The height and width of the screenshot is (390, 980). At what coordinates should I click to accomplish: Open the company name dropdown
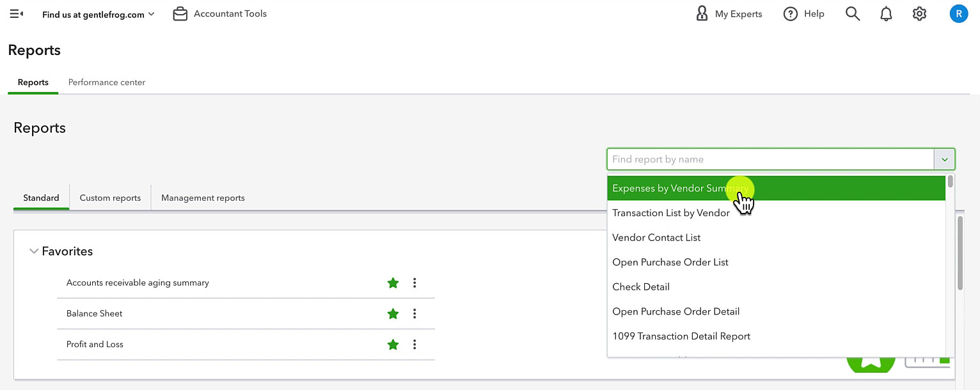99,14
